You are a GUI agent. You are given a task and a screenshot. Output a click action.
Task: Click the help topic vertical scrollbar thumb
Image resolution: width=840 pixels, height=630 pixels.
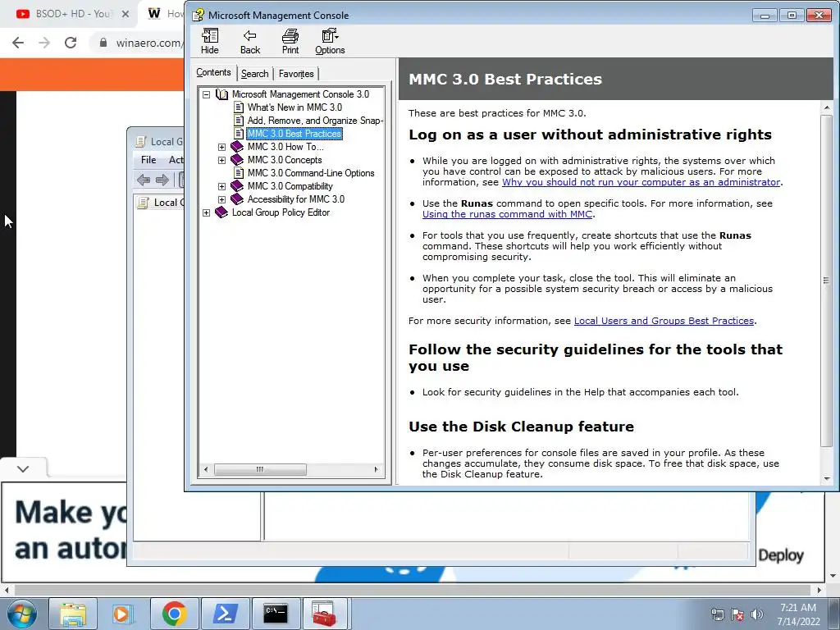(827, 281)
